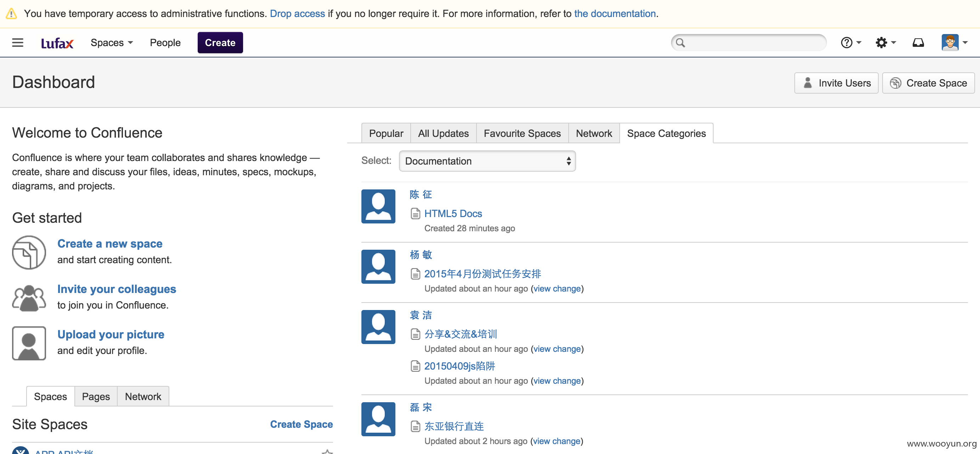Click page icon beside 2015年4月份测试任务安排
Viewport: 980px width, 454px height.
416,274
